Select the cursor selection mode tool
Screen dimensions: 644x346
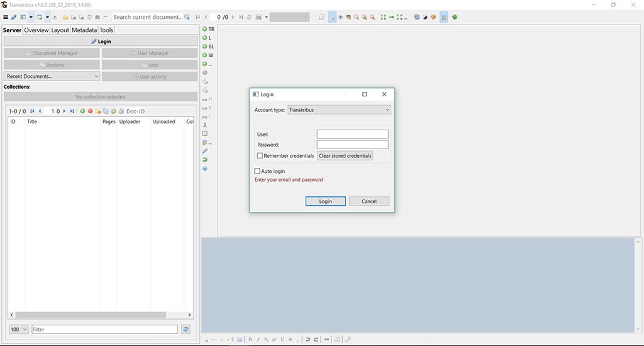[332, 17]
